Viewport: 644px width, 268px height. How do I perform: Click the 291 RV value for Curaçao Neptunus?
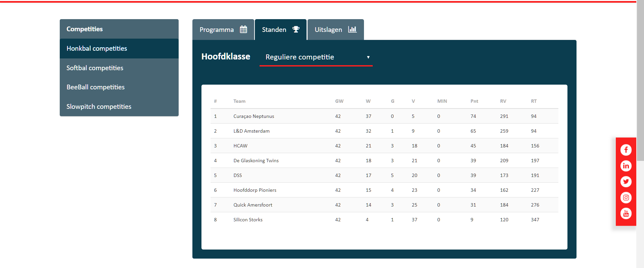tap(504, 116)
